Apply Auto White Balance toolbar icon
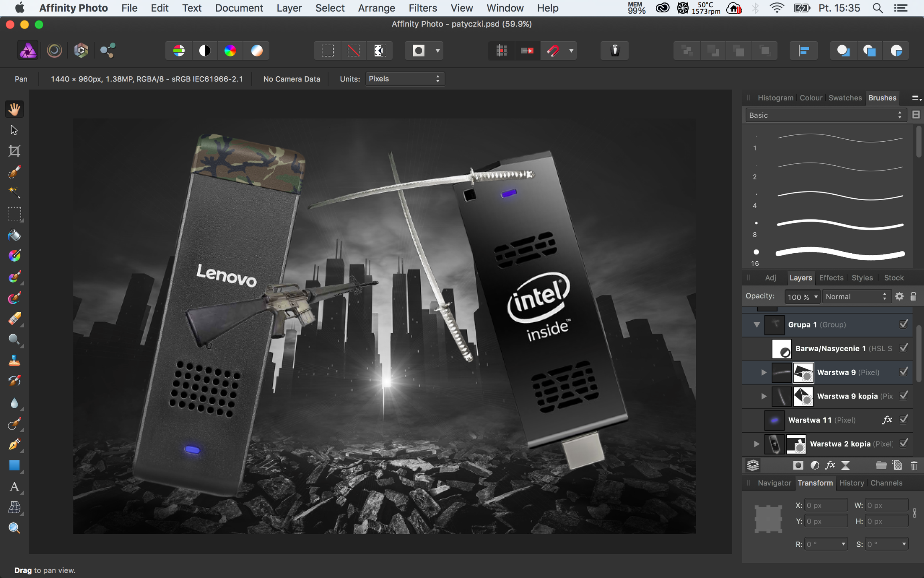This screenshot has width=924, height=578. pyautogui.click(x=257, y=51)
